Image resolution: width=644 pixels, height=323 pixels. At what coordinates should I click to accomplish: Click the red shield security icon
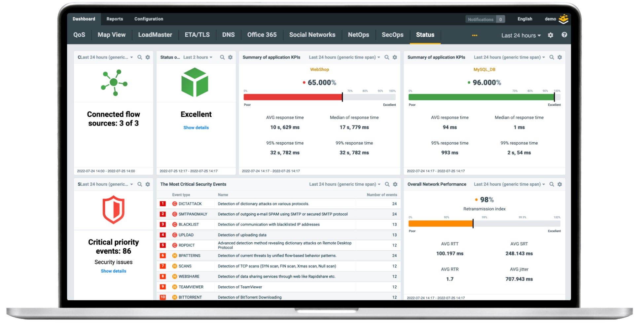113,210
